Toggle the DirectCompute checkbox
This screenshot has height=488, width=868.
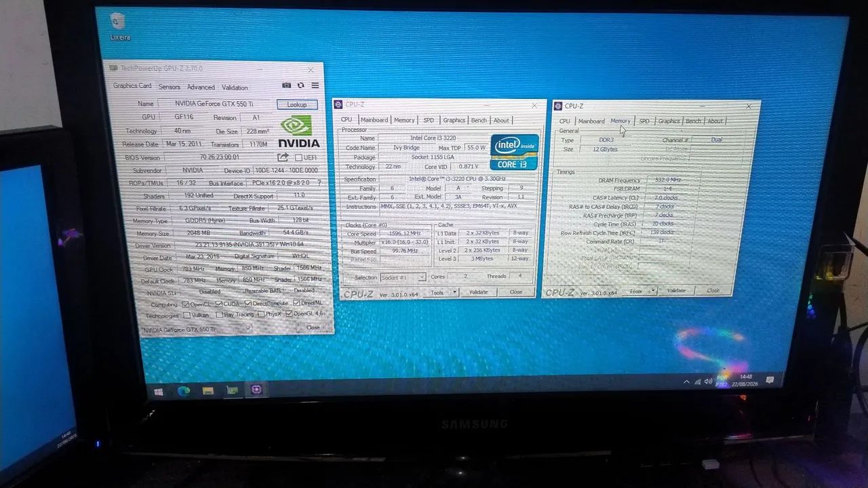(248, 304)
